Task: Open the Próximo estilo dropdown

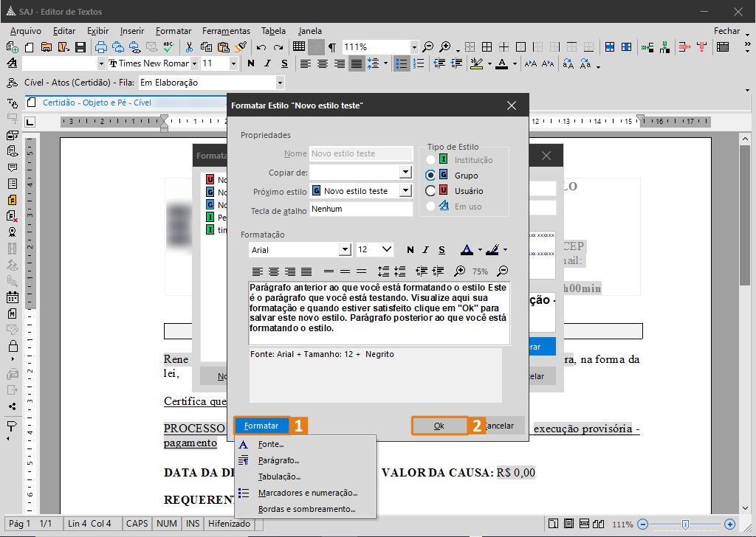Action: [405, 191]
